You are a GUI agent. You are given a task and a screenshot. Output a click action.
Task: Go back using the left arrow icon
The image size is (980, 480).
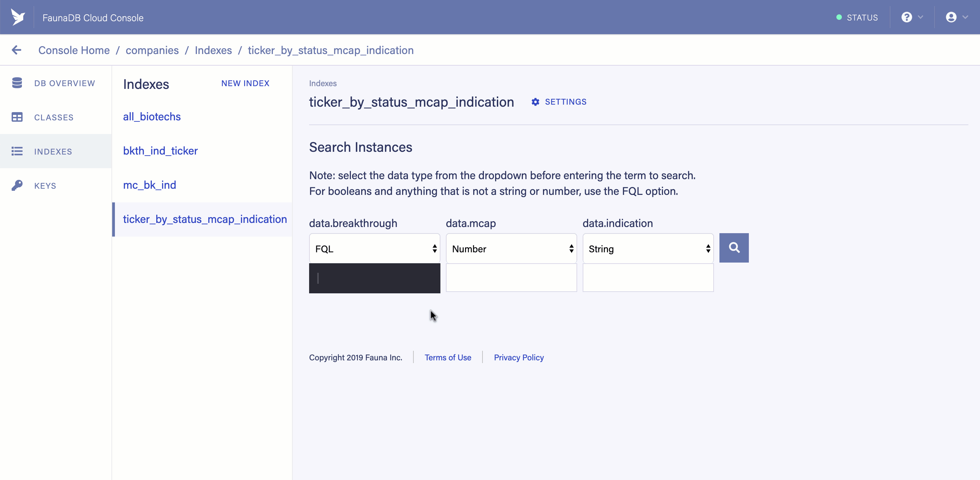pos(16,50)
